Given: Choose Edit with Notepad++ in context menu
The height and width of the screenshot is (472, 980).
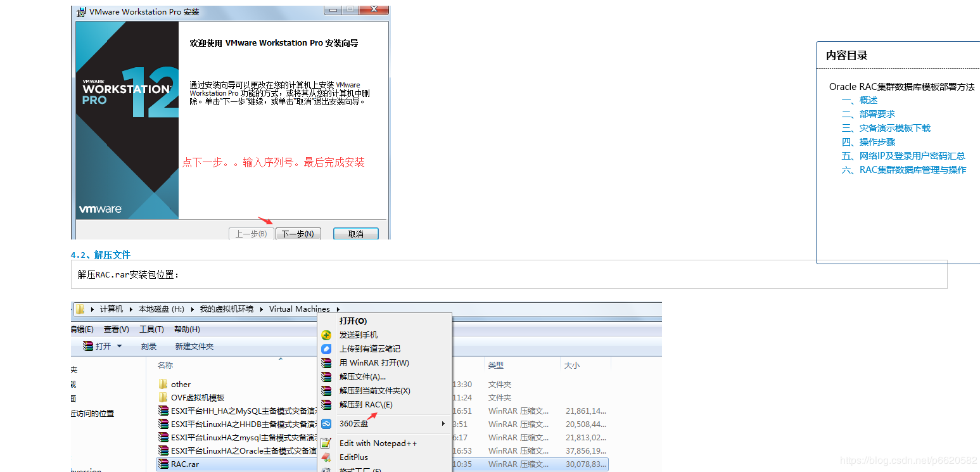Looking at the screenshot, I should click(x=378, y=443).
